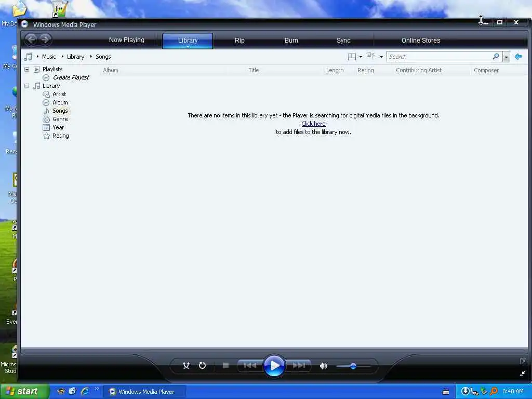The width and height of the screenshot is (532, 399).
Task: Open the Library tab dropdown arrow
Action: (x=188, y=47)
